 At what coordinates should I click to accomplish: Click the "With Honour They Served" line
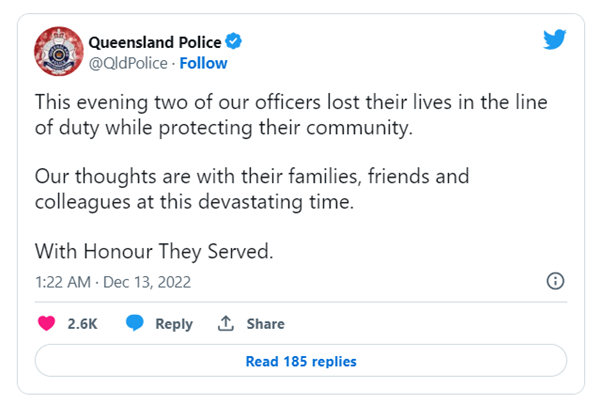(x=153, y=250)
